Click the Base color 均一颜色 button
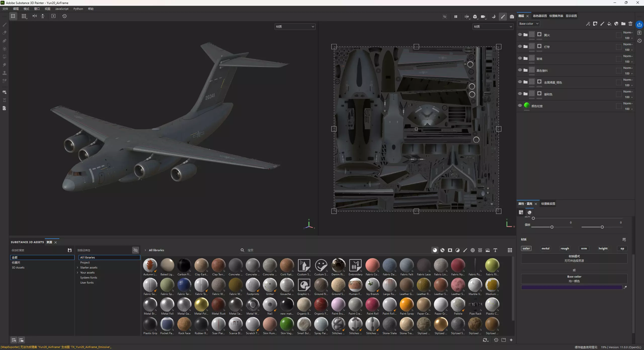Screen dimensions: 644x350 (x=574, y=279)
